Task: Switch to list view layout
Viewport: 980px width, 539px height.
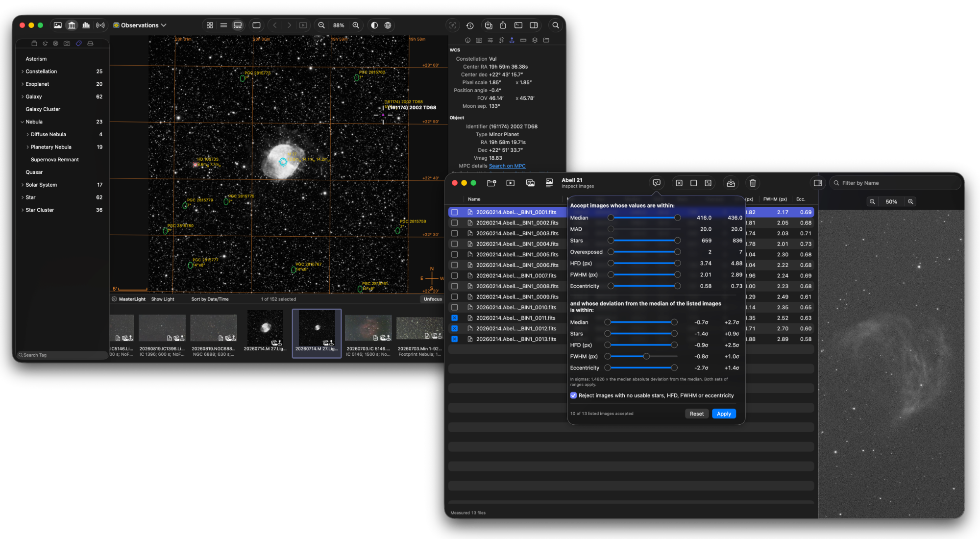Action: [223, 25]
